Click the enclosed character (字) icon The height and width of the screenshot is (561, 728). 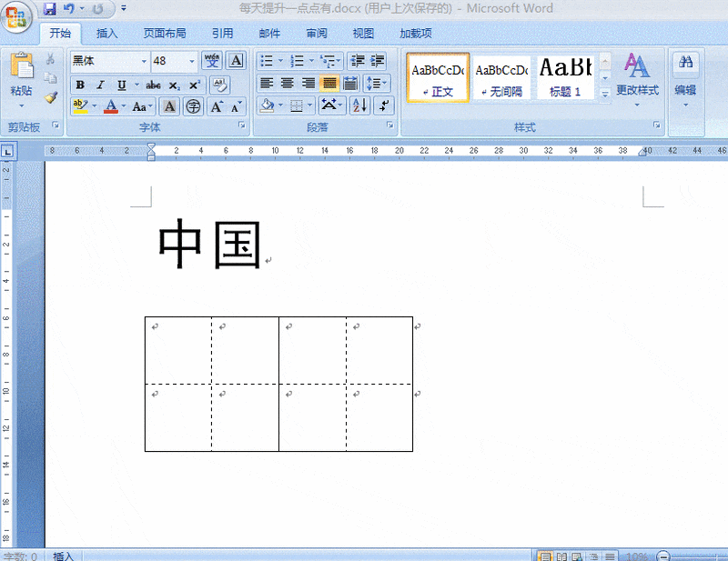(193, 106)
